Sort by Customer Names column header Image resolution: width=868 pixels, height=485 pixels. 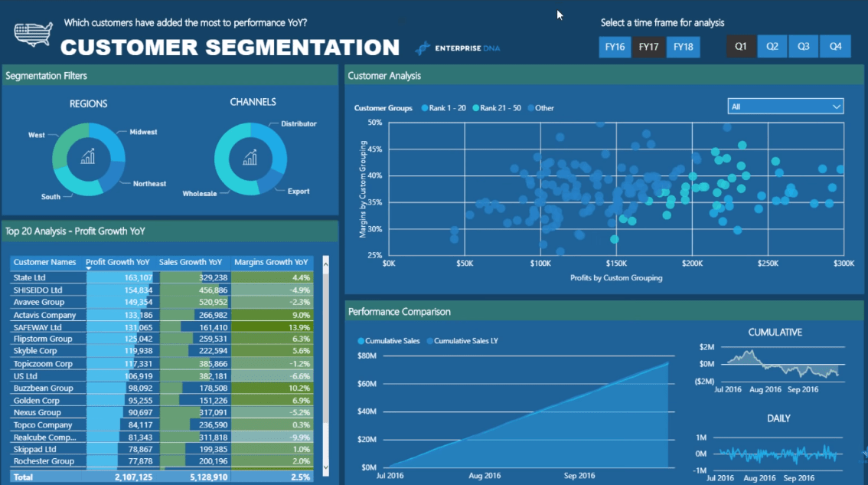pos(45,262)
